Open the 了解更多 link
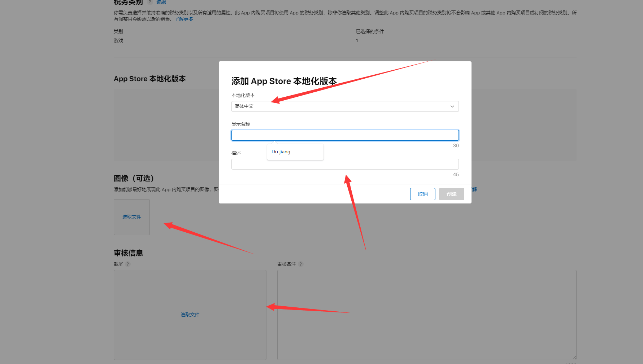 click(184, 19)
